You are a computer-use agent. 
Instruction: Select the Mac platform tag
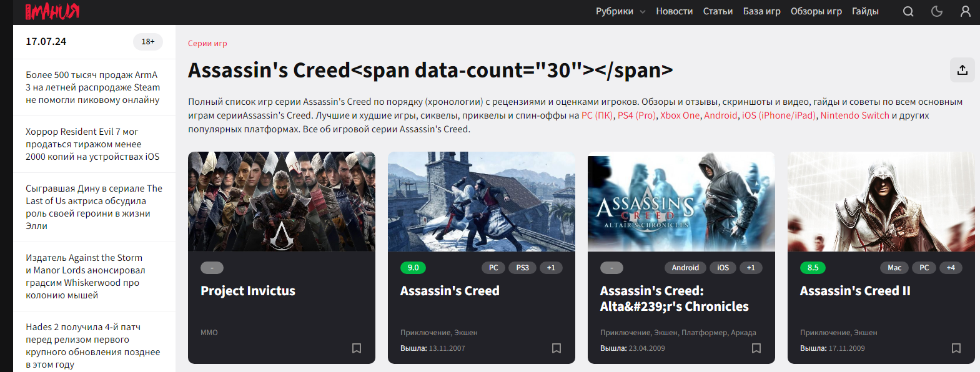[894, 268]
